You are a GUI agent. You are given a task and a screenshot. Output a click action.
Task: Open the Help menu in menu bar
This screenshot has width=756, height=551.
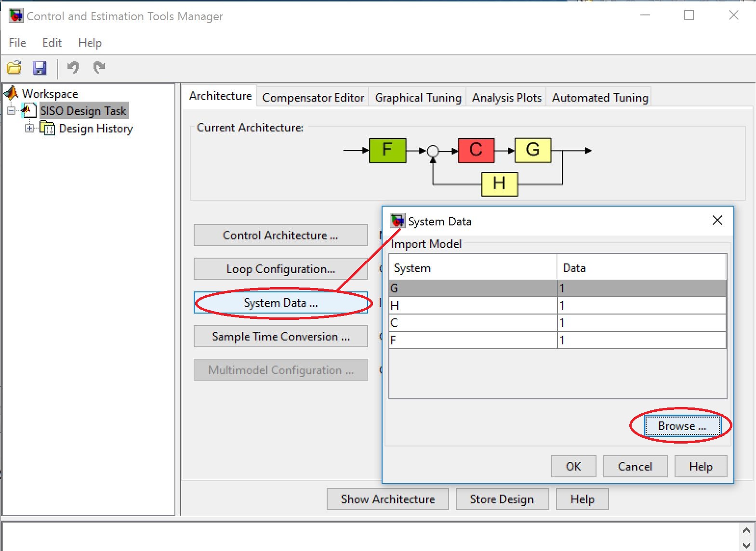pyautogui.click(x=90, y=43)
